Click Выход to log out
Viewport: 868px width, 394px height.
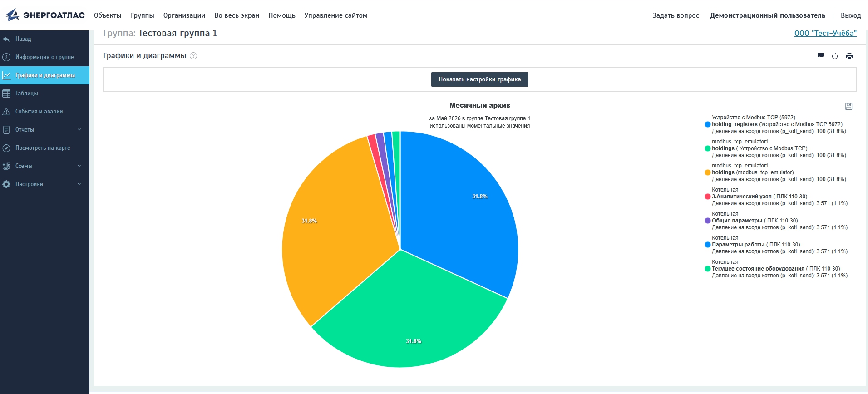click(x=851, y=15)
